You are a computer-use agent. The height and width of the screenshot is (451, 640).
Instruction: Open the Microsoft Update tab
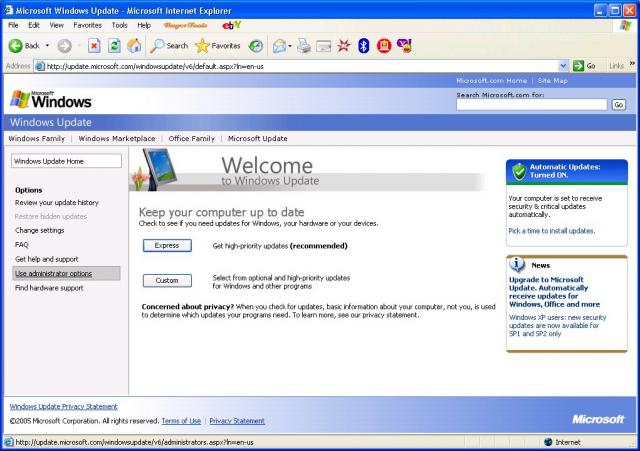tap(258, 139)
